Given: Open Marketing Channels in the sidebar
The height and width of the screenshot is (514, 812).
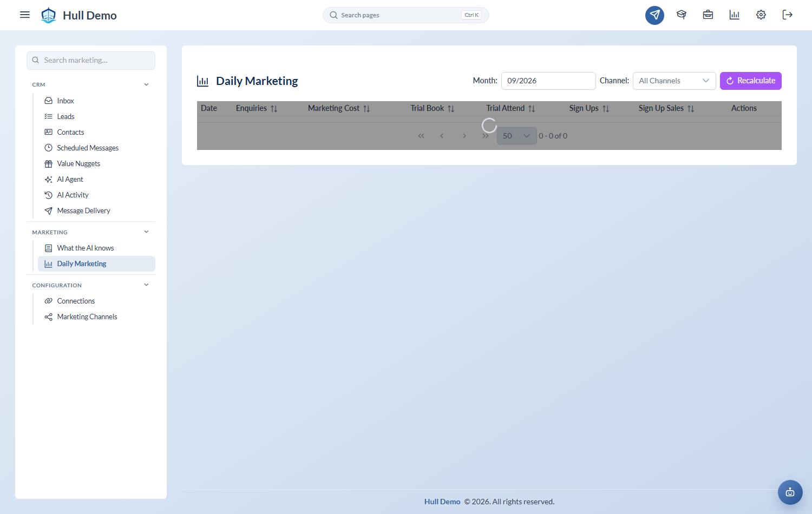Looking at the screenshot, I should coord(96,317).
